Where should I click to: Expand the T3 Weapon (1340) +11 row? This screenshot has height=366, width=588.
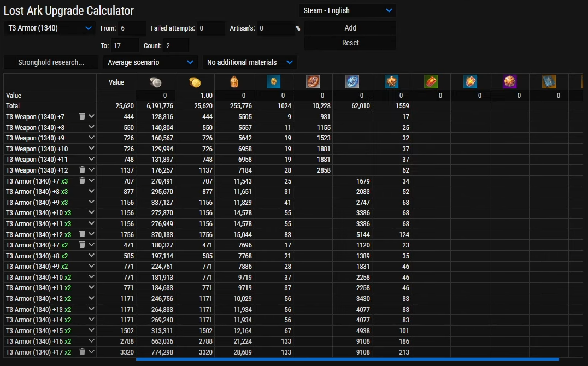click(91, 159)
